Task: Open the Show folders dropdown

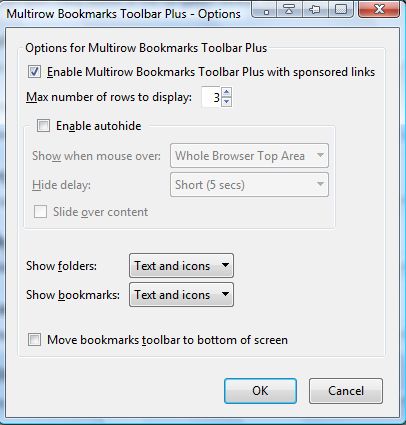Action: tap(181, 266)
